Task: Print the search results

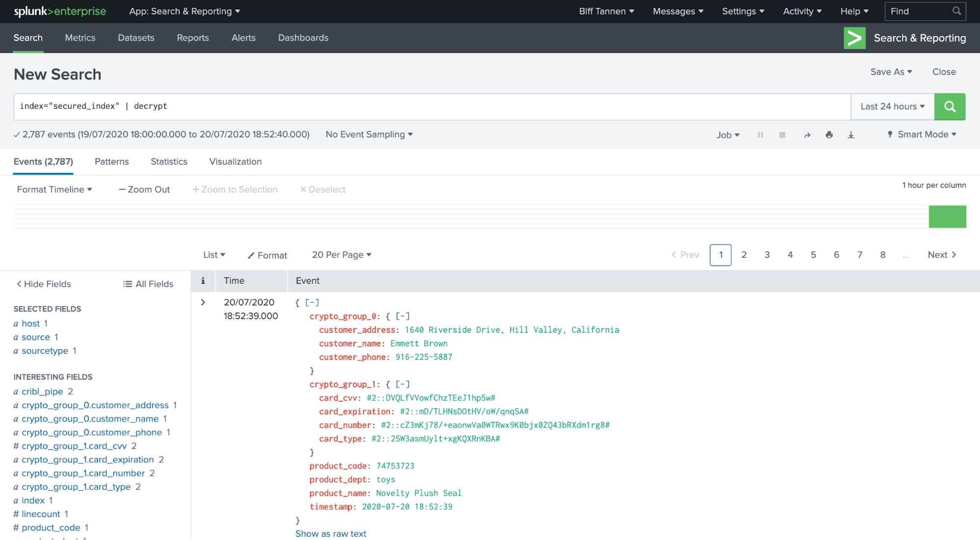Action: point(829,135)
